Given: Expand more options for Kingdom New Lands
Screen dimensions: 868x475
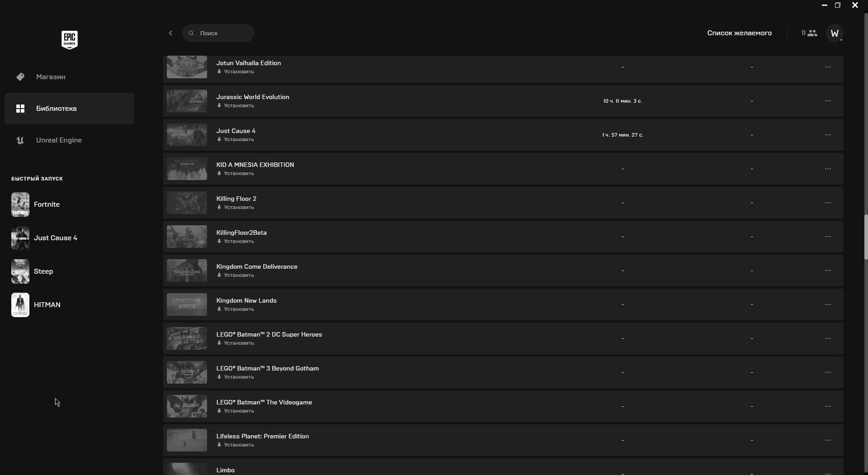Looking at the screenshot, I should pos(828,304).
